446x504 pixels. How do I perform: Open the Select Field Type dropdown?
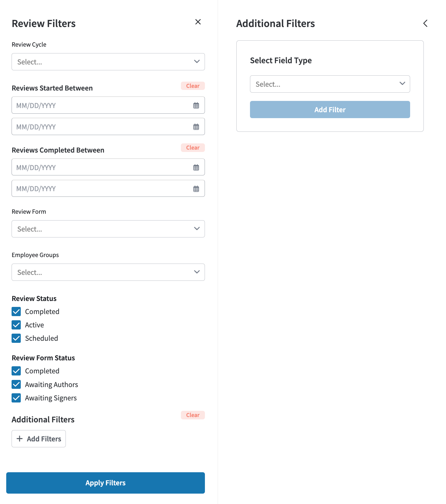tap(330, 84)
